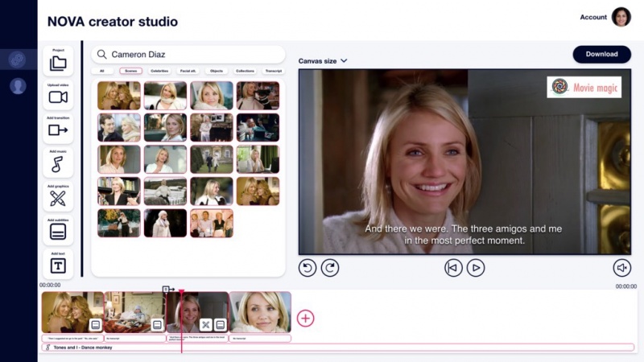The height and width of the screenshot is (362, 644).
Task: Click the video preview canvas
Action: point(464,162)
